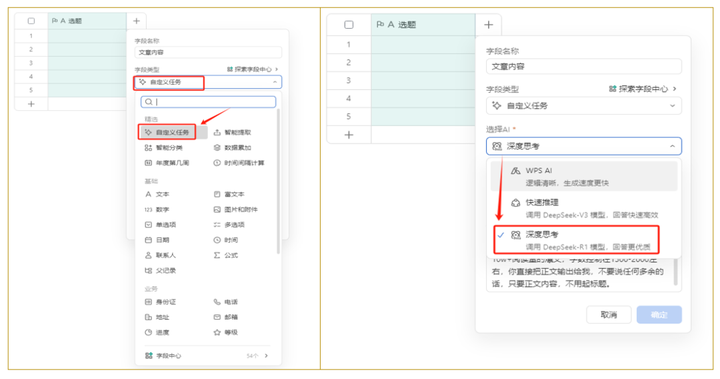Viewport: 720px width, 379px height.
Task: Click the 电话 phone icon
Action: pos(217,302)
